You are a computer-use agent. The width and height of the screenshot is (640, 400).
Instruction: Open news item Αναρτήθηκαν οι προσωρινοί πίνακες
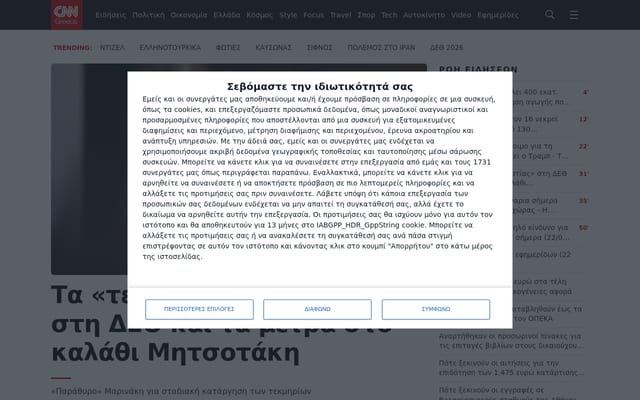511,341
